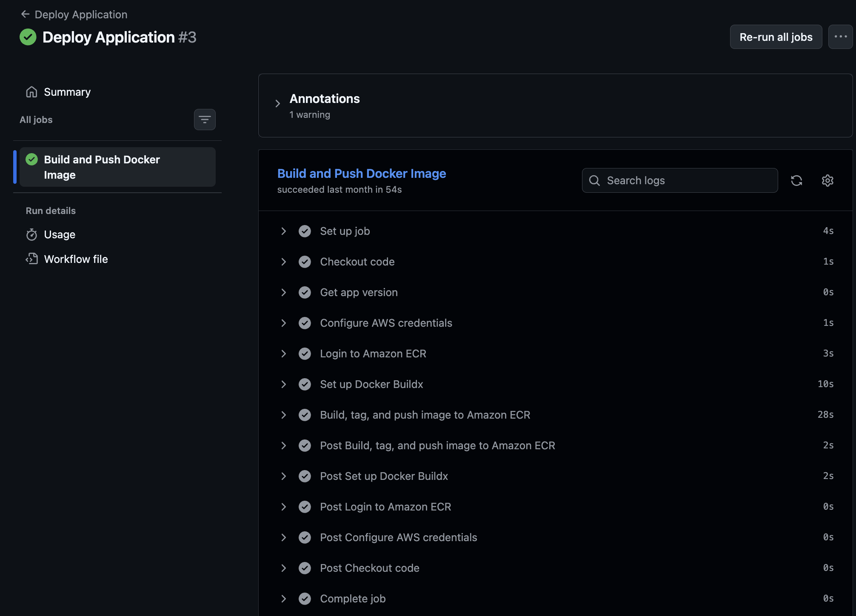Click the 'All jobs' label

36,120
